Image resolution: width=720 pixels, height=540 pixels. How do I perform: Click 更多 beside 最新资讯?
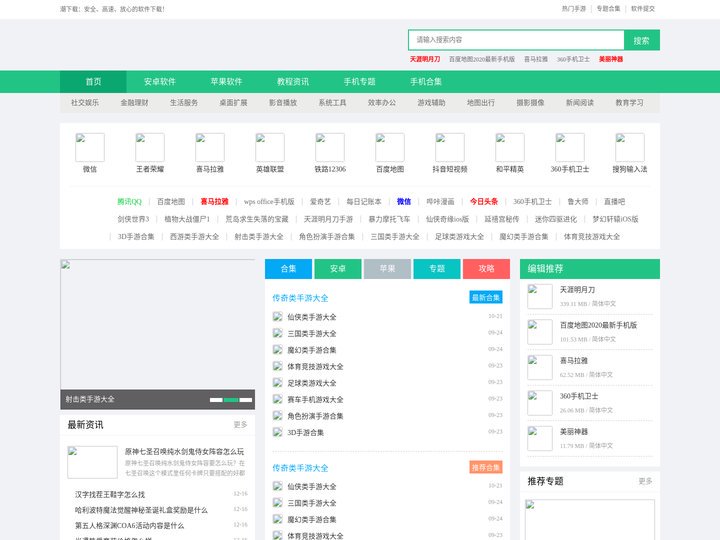(x=241, y=425)
